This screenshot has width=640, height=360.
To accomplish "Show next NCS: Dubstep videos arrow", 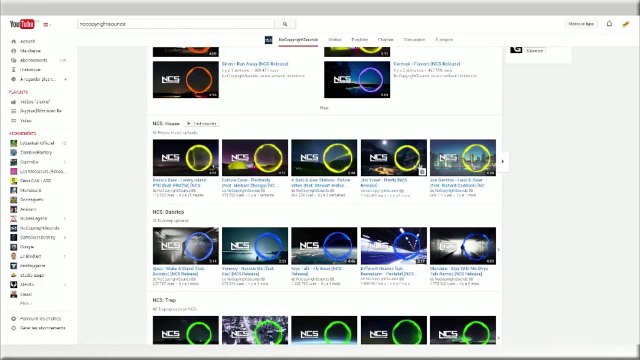I will [x=499, y=250].
